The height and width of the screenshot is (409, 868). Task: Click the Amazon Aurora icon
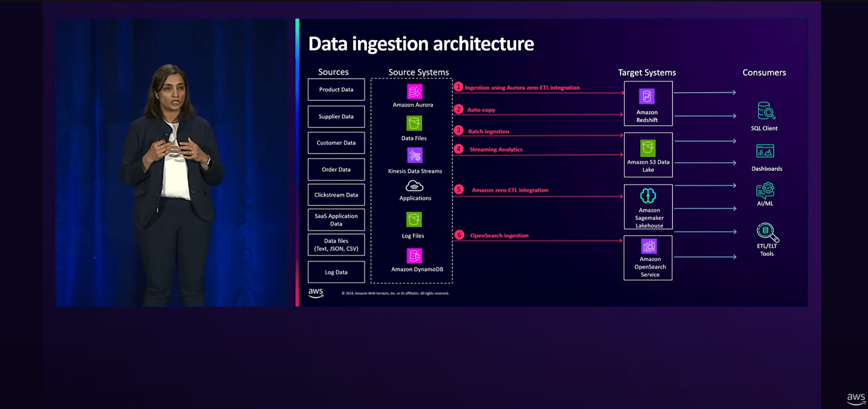(414, 92)
